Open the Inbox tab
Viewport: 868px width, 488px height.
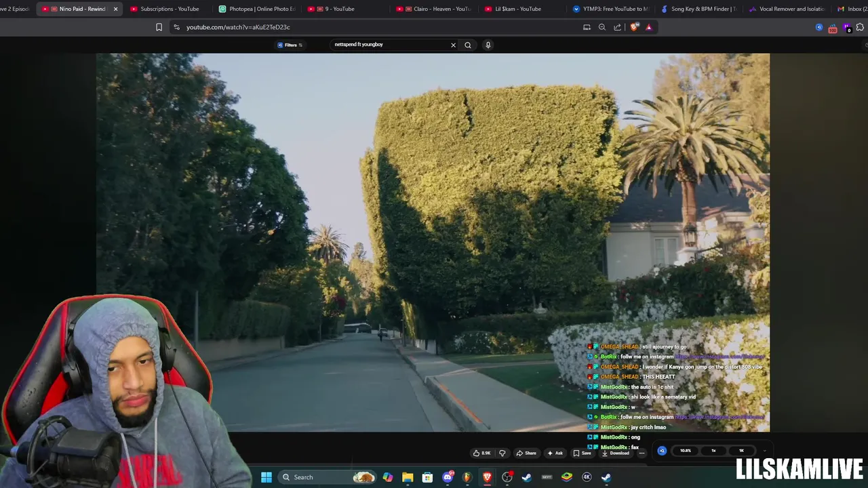click(853, 9)
